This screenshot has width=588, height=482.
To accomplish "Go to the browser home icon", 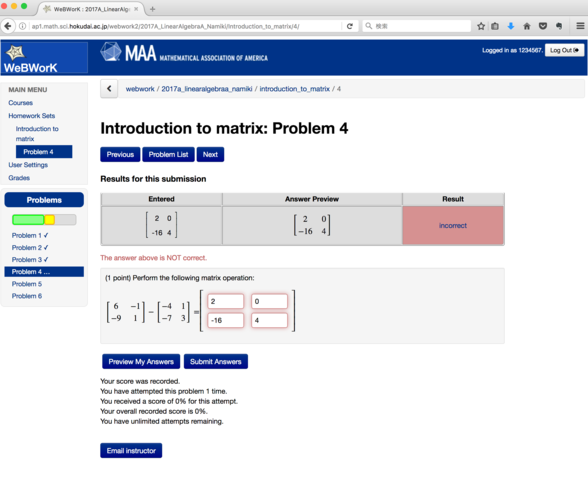I will (x=526, y=26).
